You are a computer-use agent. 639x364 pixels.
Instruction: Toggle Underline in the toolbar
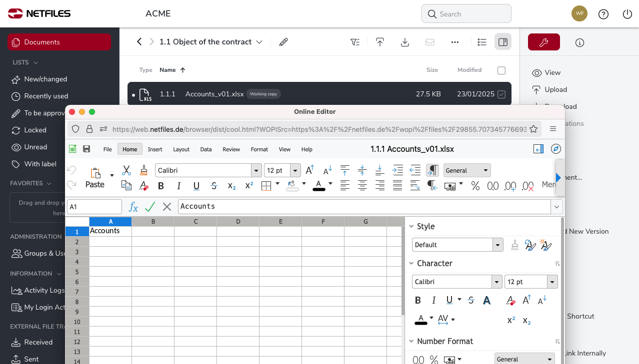tap(196, 186)
